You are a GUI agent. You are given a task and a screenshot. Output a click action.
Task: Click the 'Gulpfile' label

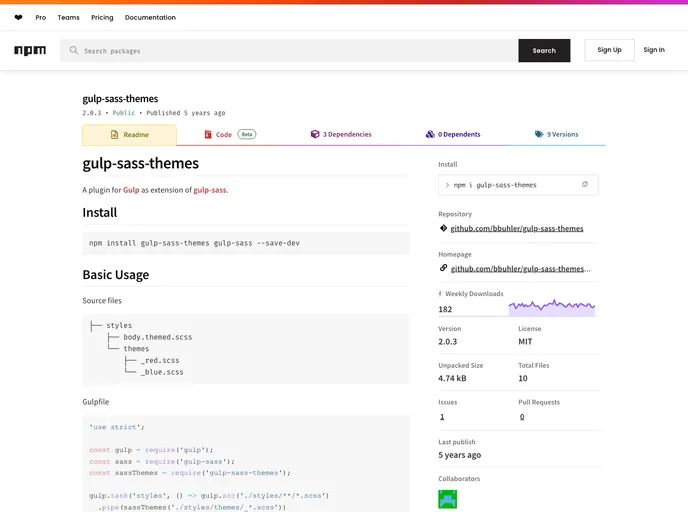click(96, 402)
